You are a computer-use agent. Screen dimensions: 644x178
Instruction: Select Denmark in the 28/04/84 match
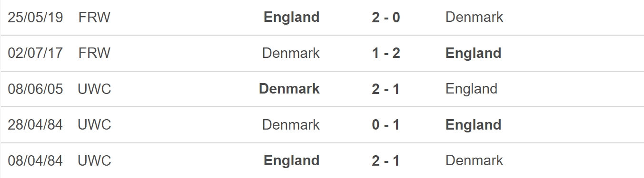[291, 125]
